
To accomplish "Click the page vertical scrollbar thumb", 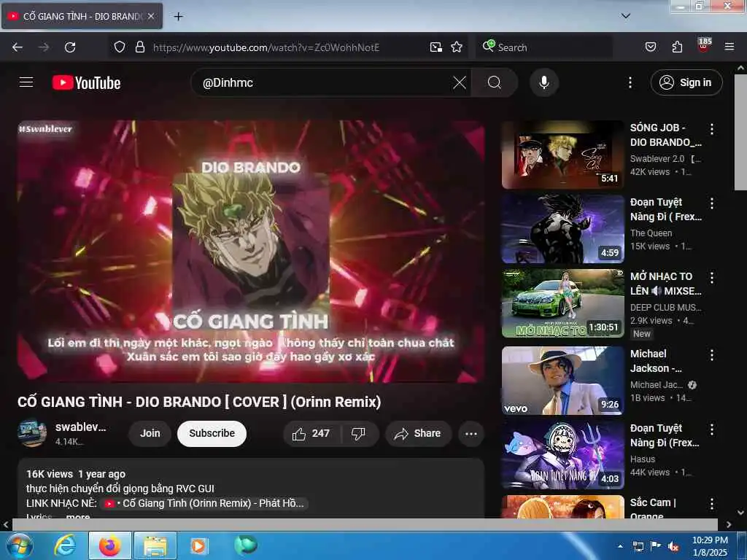I will click(x=740, y=133).
